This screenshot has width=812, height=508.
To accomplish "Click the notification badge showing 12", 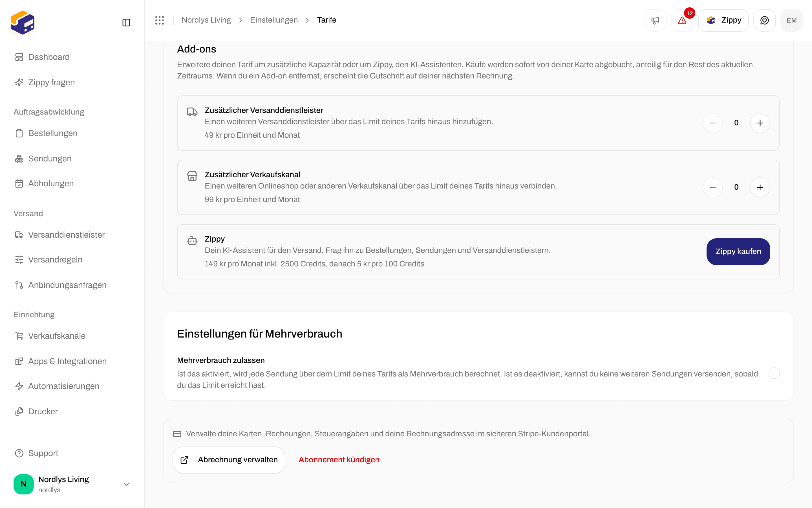I will tap(690, 14).
